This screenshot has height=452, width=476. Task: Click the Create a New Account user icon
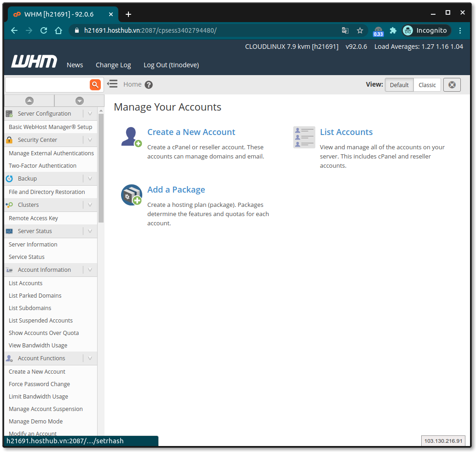pos(132,137)
